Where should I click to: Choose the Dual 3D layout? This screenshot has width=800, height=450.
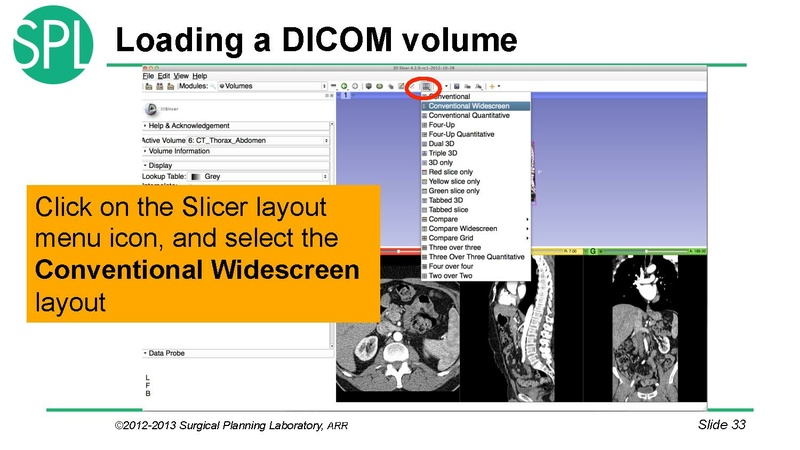476,144
